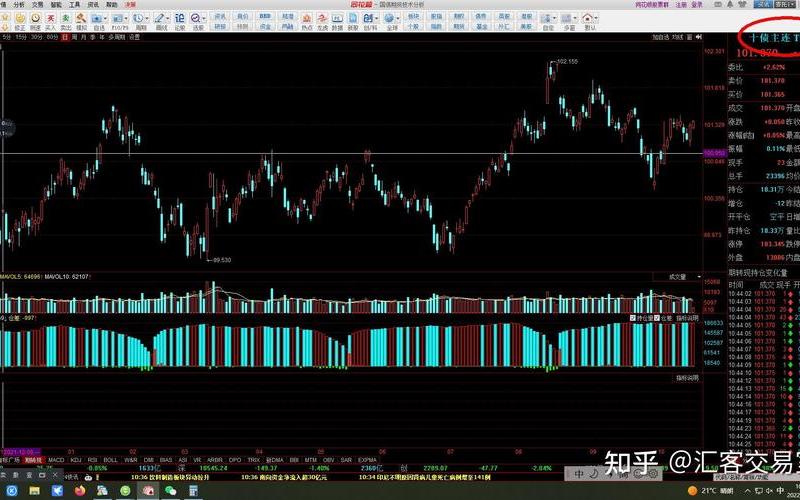Select the MACD indicator tab
Image resolution: width=800 pixels, height=500 pixels.
coord(55,459)
